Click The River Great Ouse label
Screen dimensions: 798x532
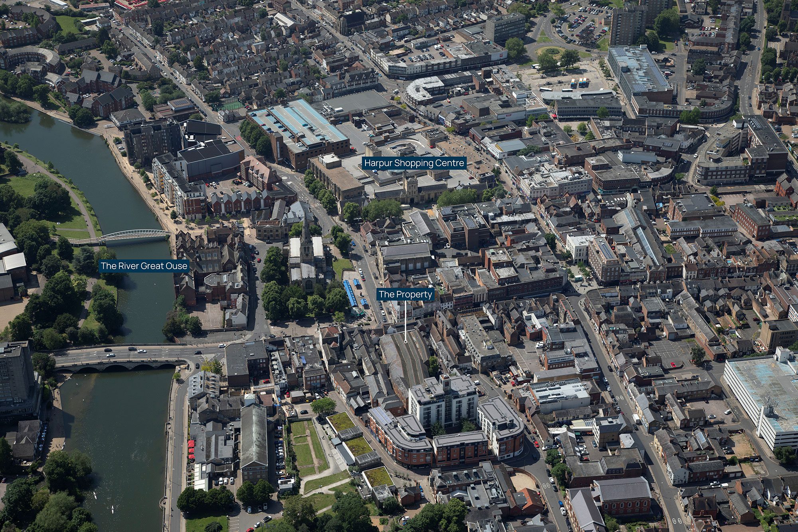point(144,266)
